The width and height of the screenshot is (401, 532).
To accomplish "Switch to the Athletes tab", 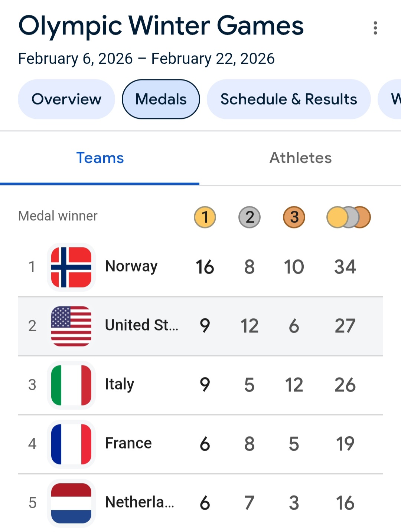I will (300, 158).
